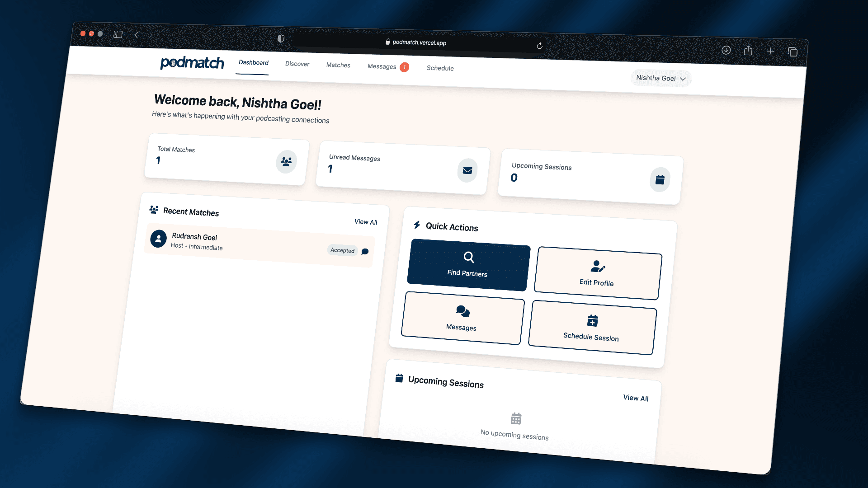
Task: Toggle the Safari sidebar icon
Action: coord(118,34)
